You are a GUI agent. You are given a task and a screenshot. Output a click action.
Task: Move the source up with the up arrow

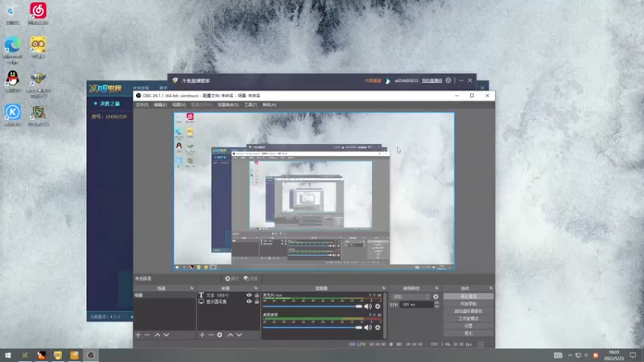point(230,335)
